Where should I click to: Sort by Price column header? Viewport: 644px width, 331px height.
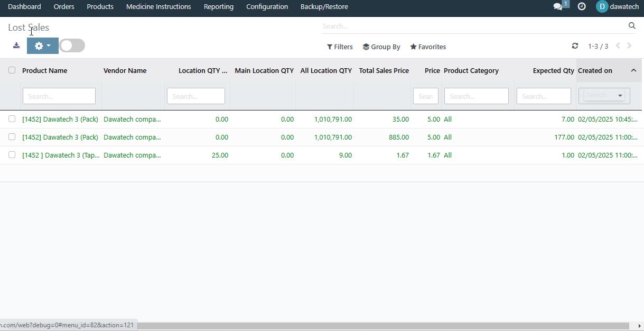(x=432, y=70)
